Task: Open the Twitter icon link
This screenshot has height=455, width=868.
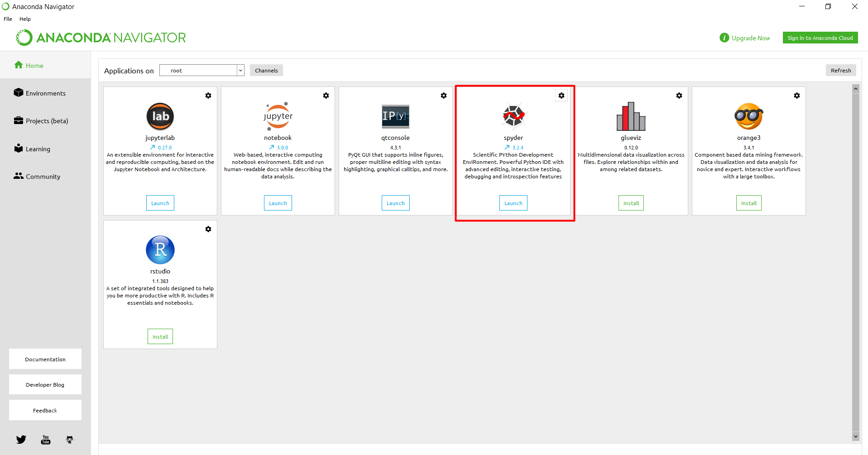Action: click(21, 440)
